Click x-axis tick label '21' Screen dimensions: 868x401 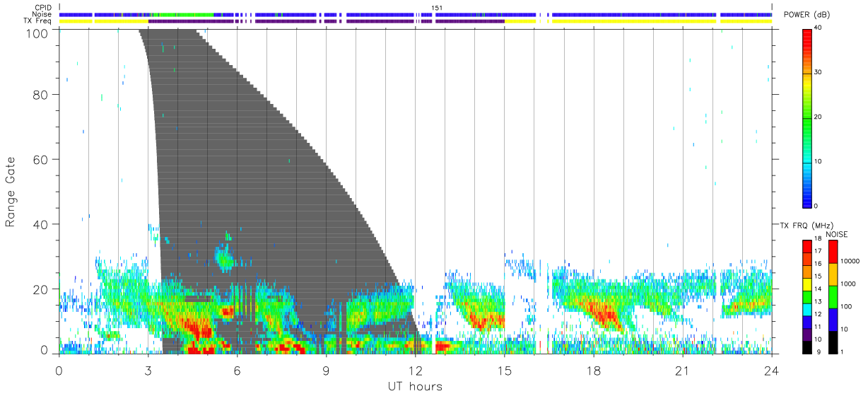click(683, 370)
